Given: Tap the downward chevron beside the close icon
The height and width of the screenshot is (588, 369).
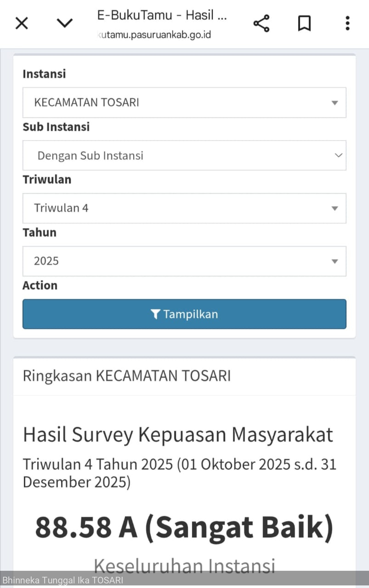Looking at the screenshot, I should click(x=65, y=23).
